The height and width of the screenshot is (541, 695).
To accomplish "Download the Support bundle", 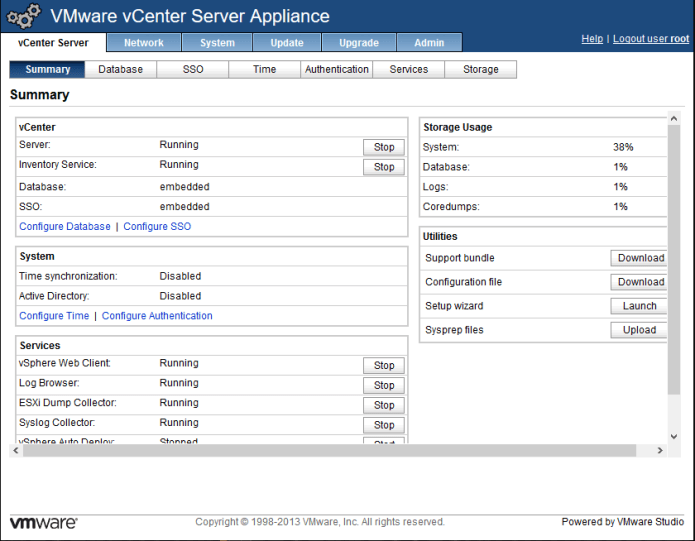I will pyautogui.click(x=640, y=258).
